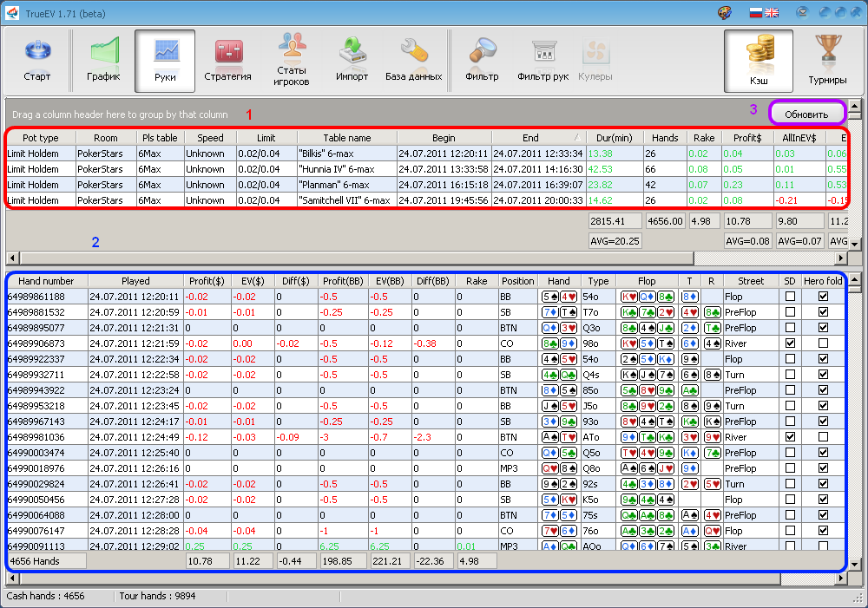Toggle Hero fold checkbox for hand 64989861188

823,297
